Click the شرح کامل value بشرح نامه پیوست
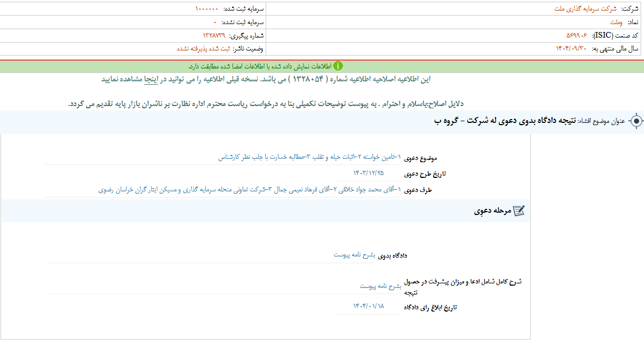The width and height of the screenshot is (644, 348). coord(381,286)
